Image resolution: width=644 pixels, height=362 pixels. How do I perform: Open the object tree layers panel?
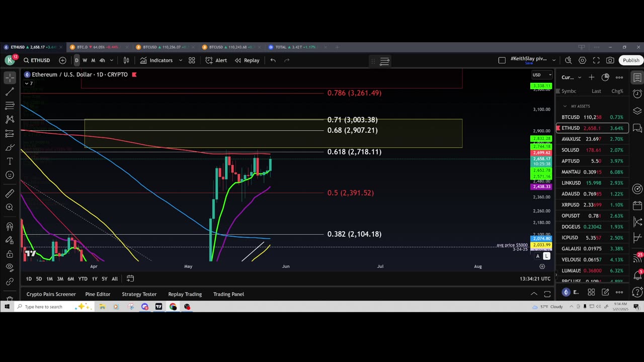coord(637,111)
